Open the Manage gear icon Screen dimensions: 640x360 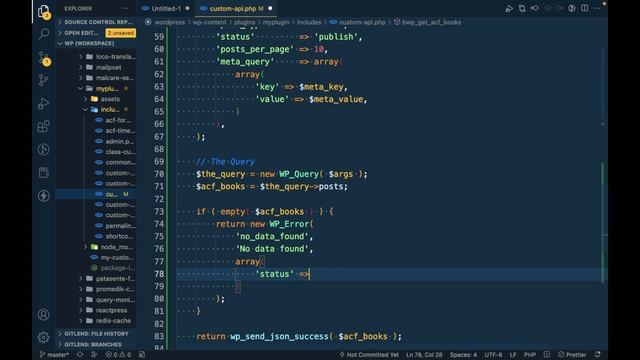(43, 338)
